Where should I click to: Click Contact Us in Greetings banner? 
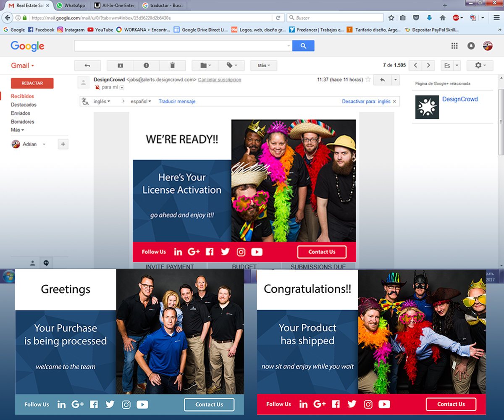209,404
